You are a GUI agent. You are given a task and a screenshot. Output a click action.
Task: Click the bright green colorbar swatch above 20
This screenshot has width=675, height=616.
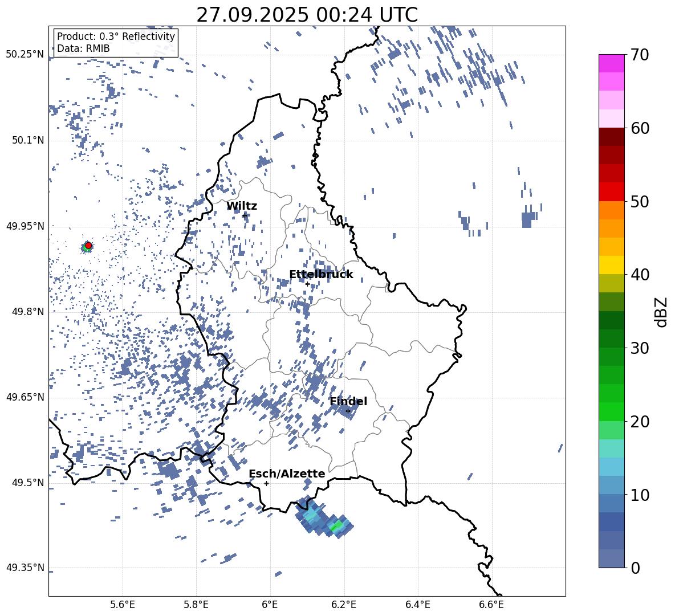tap(611, 411)
